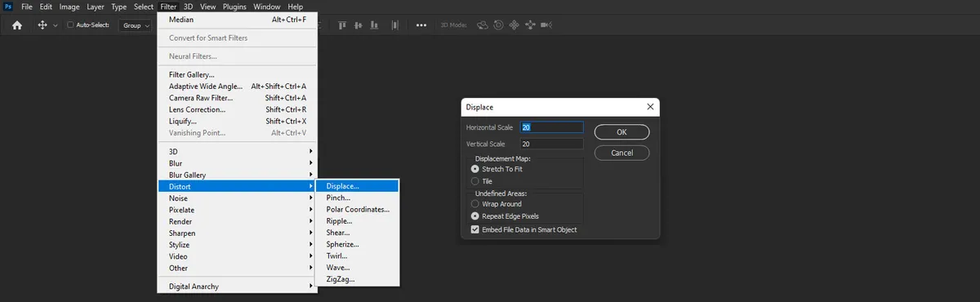Choose Camera Raw Filter... entry

tap(237, 98)
